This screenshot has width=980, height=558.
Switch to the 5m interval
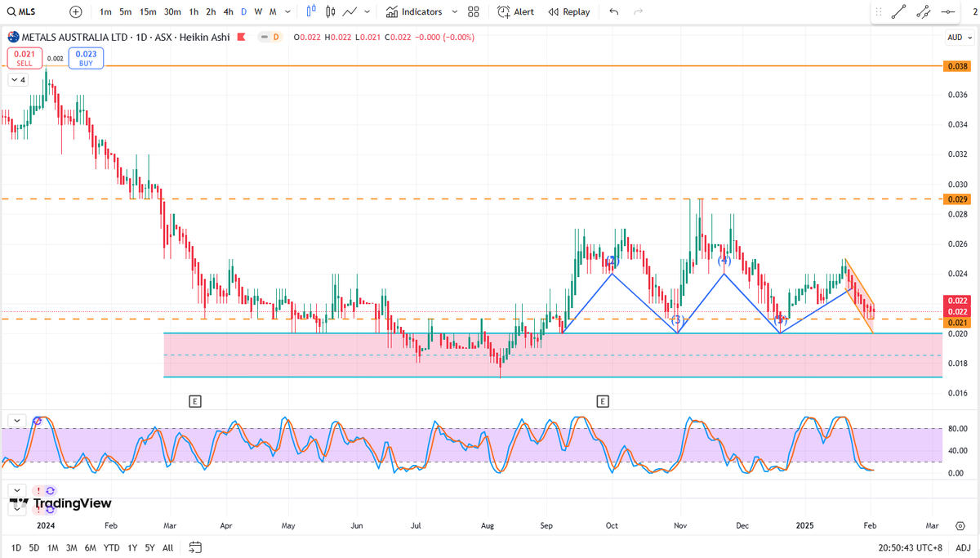coord(126,11)
